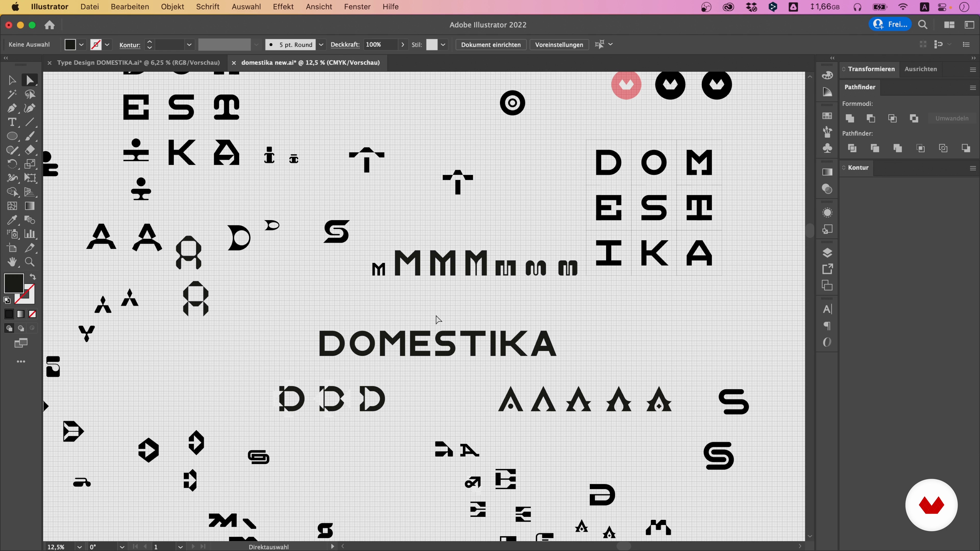This screenshot has height=551, width=980.
Task: Select the Blend tool
Action: coord(30,220)
